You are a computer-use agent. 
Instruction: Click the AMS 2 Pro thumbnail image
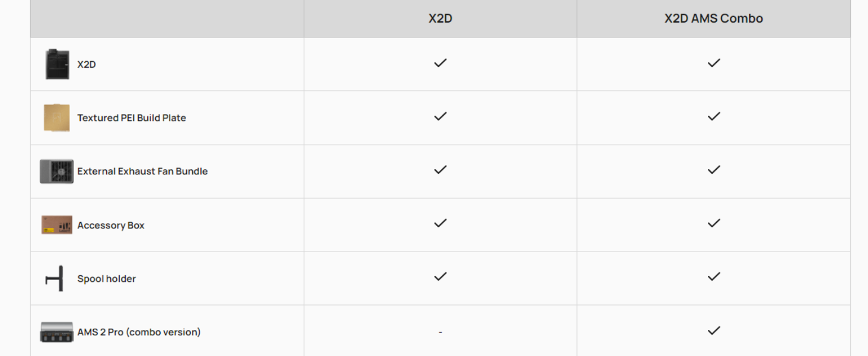click(x=57, y=332)
